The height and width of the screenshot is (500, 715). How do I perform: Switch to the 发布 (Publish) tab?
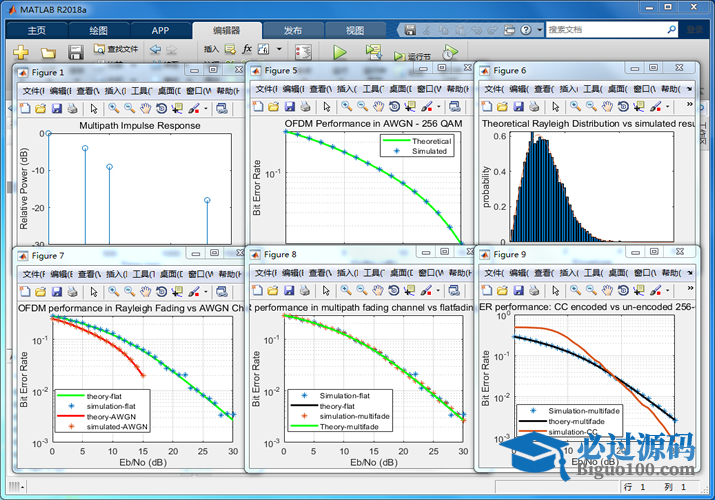293,31
